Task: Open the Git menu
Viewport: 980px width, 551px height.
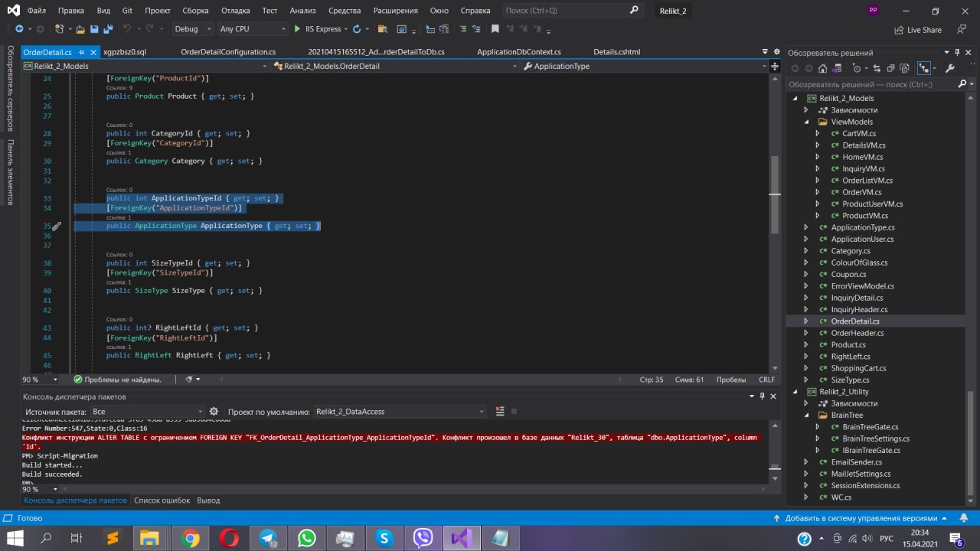Action: pyautogui.click(x=127, y=11)
